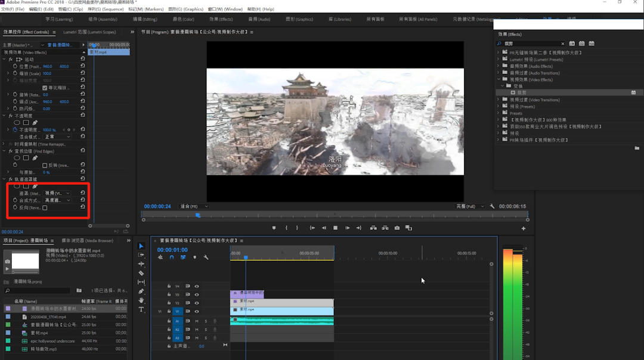Toggle insert sequence as nest icon
The width and height of the screenshot is (644, 360).
[160, 257]
